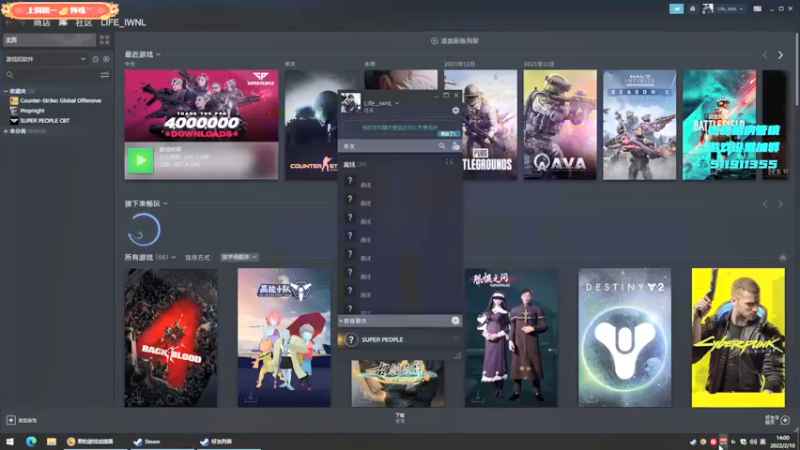Screen dimensions: 800x450
Task: Toggle sort by recent activity clock
Action: (x=95, y=59)
